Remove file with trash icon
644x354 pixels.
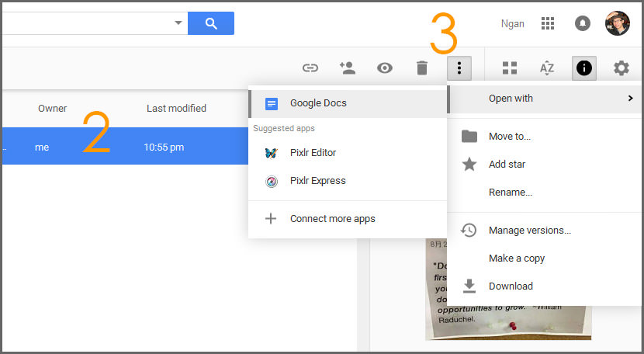(422, 68)
